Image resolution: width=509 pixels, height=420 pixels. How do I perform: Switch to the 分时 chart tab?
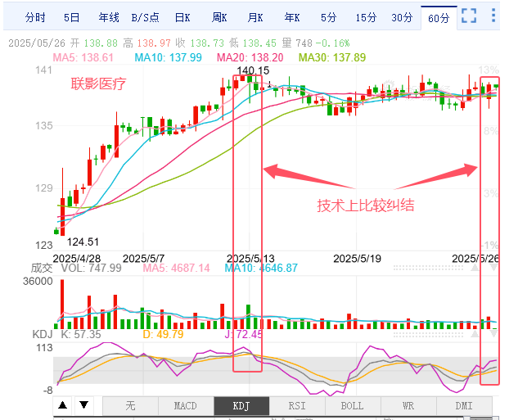pos(35,17)
